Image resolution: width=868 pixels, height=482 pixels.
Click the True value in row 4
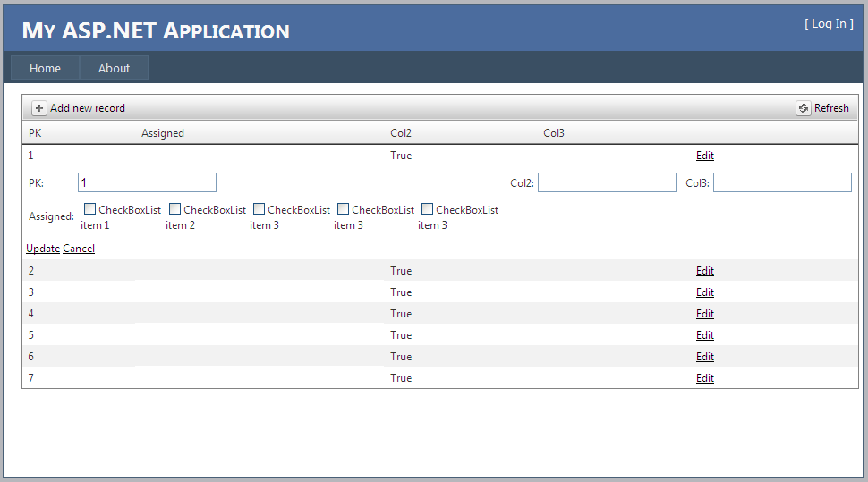[401, 314]
